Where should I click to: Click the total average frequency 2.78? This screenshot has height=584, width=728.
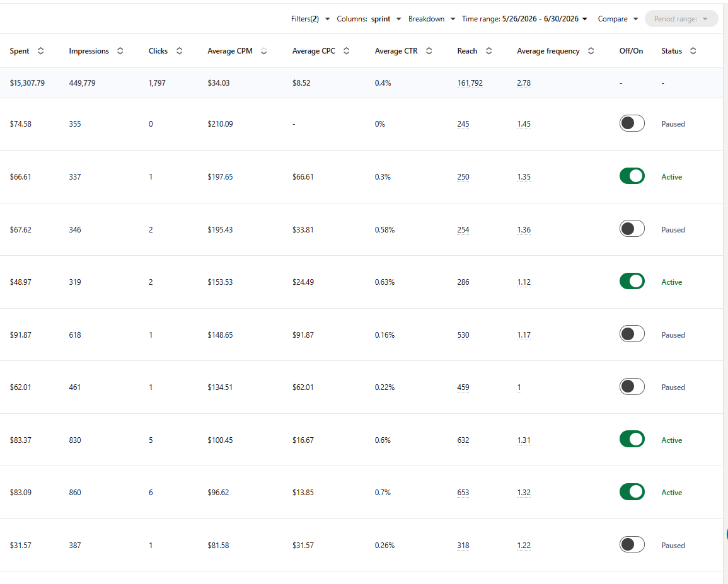point(524,83)
